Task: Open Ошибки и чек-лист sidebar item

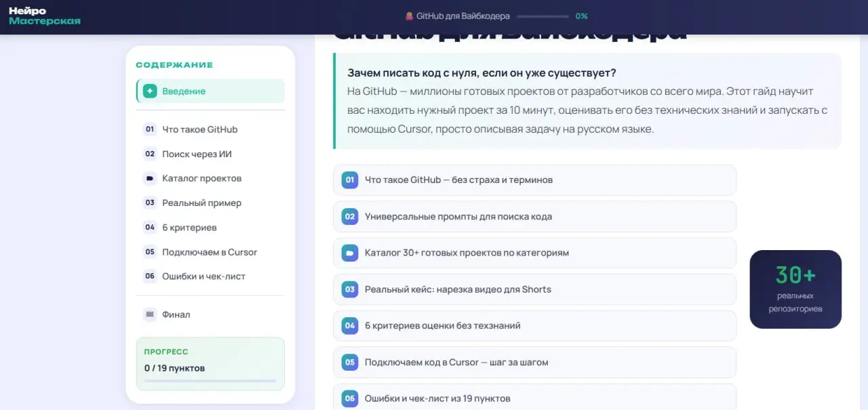Action: (x=210, y=276)
